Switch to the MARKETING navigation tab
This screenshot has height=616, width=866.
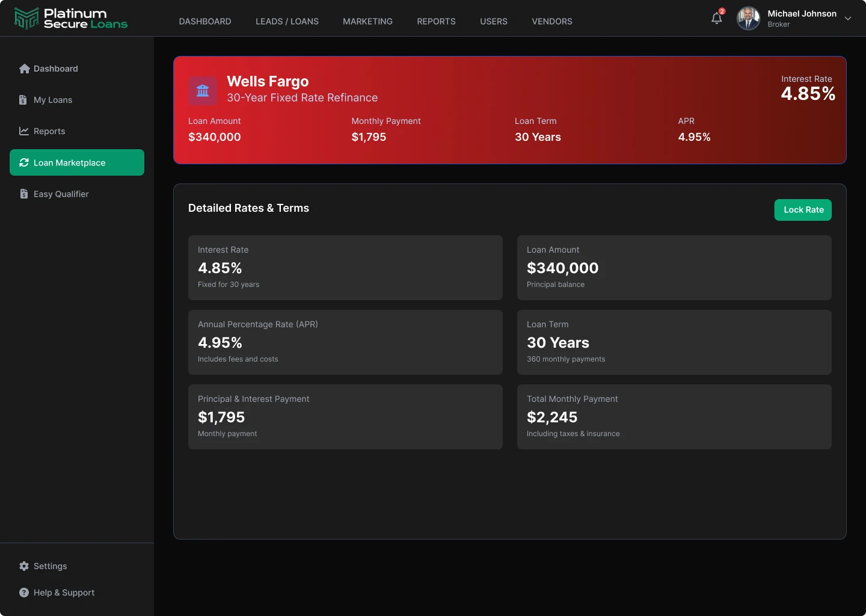pyautogui.click(x=367, y=21)
